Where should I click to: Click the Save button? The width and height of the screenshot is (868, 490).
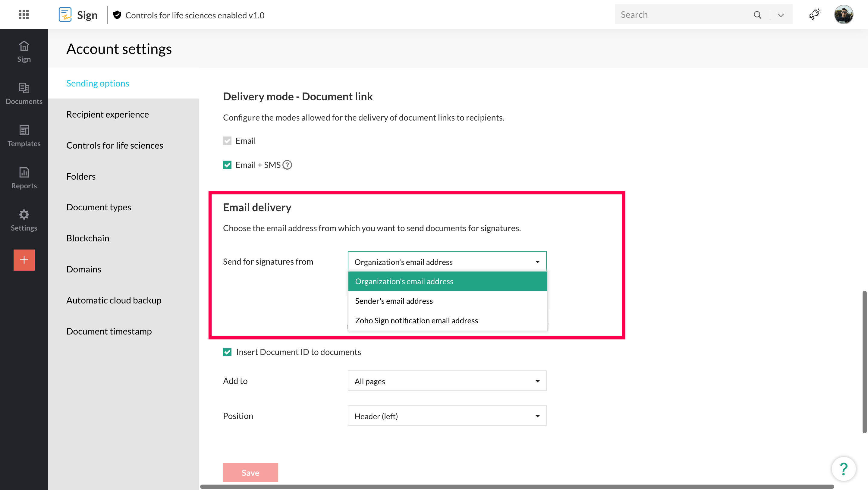click(250, 472)
